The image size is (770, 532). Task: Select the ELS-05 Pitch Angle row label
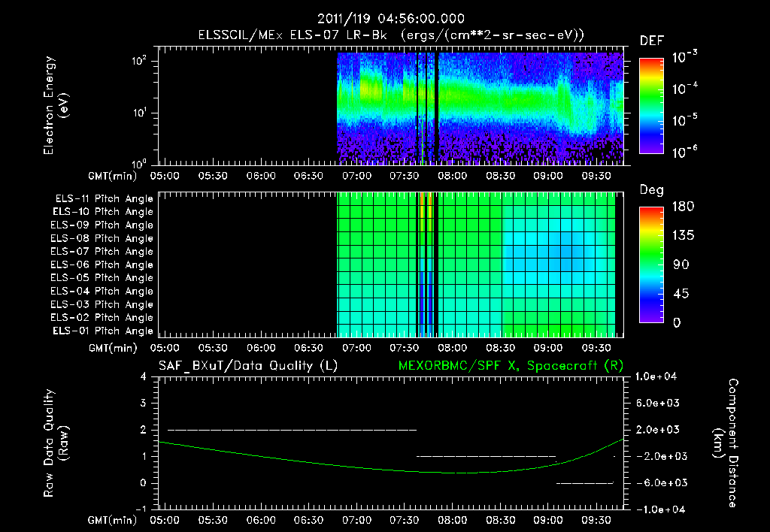(102, 278)
